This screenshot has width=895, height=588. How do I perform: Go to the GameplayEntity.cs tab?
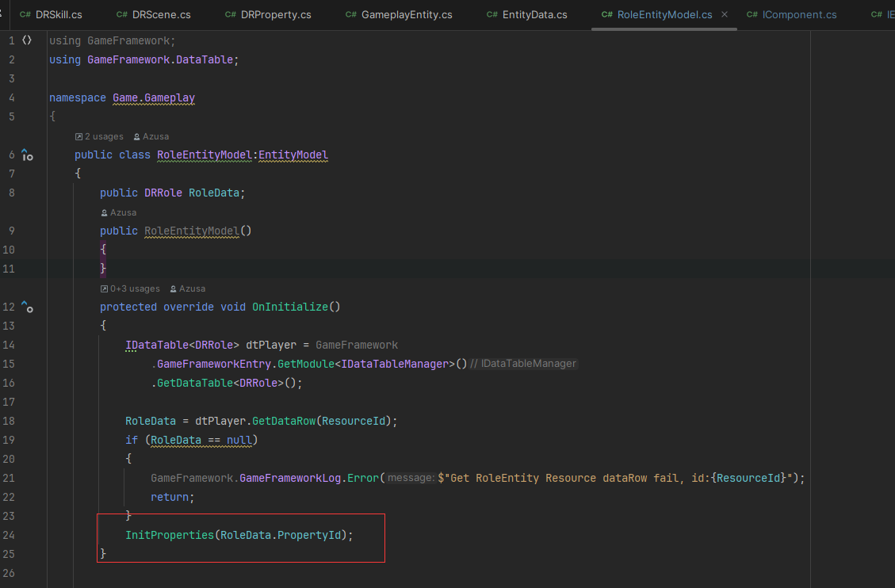399,15
